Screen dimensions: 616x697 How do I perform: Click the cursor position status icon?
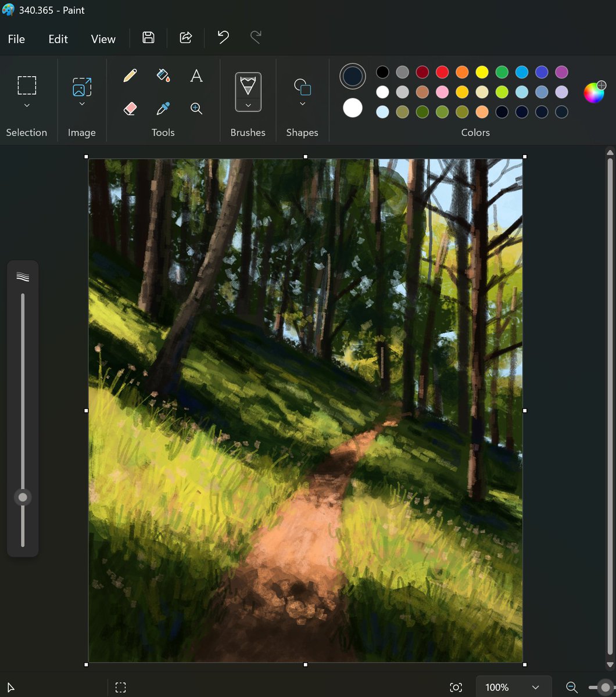coord(10,688)
